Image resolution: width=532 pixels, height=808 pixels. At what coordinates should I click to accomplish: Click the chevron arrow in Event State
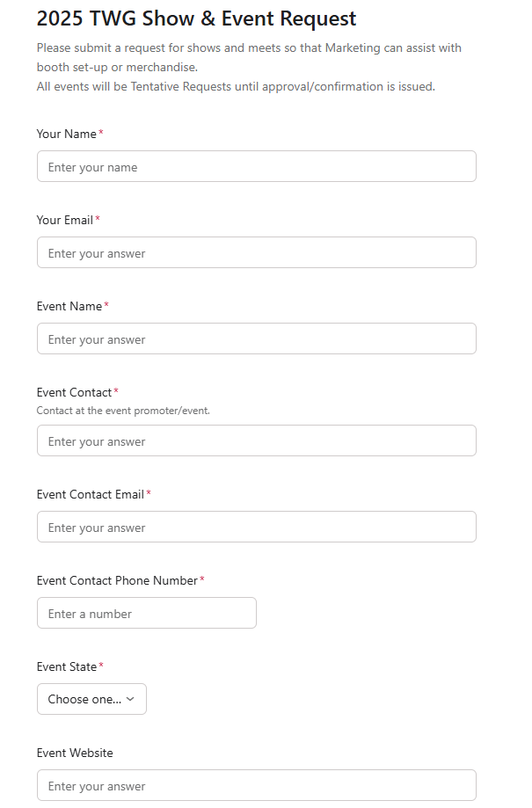click(130, 699)
